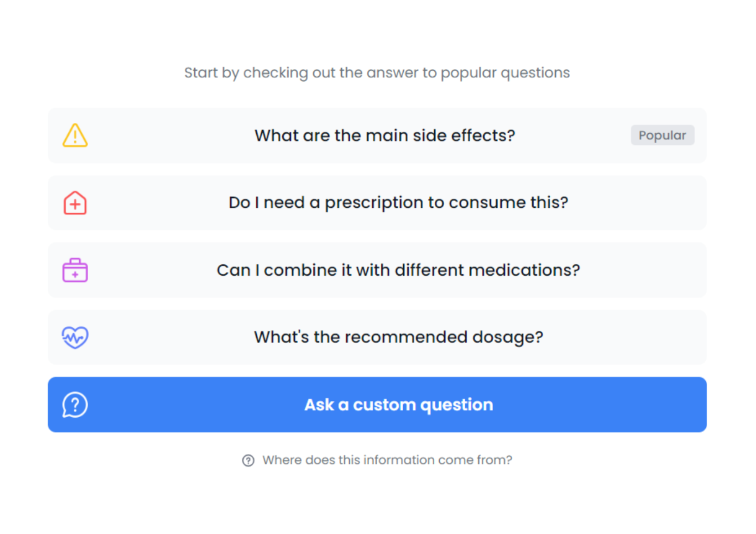Screen dimensions: 756x534
Task: Click the dosage question card right area
Action: click(x=643, y=337)
